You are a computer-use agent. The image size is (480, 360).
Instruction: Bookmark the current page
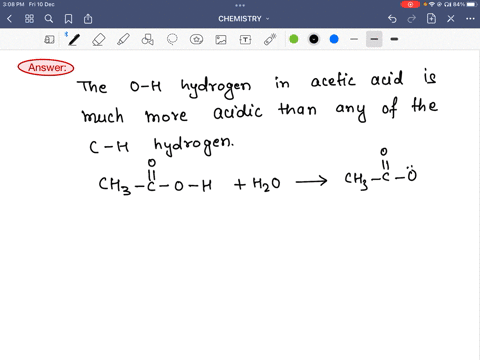tap(68, 19)
